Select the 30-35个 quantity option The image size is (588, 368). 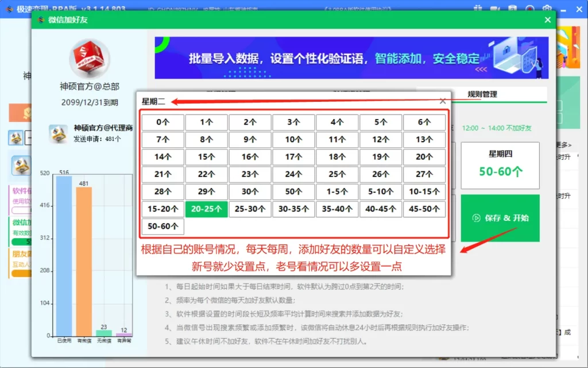point(293,209)
